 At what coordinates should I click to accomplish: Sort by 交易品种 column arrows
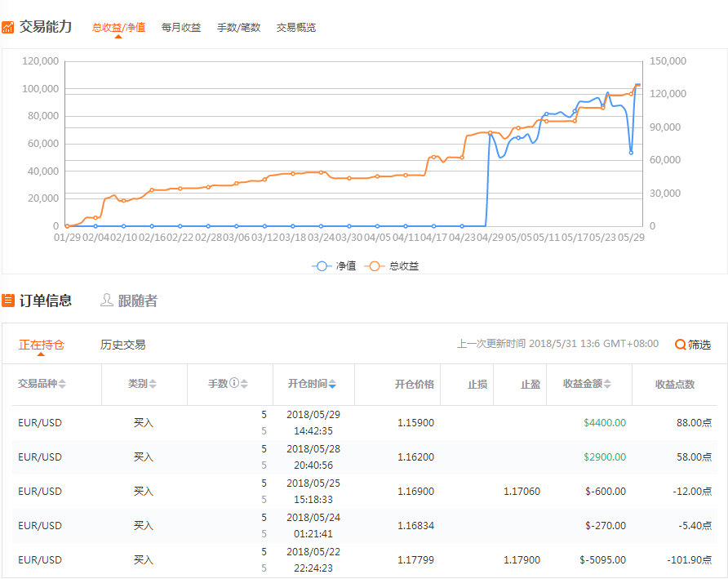tap(62, 384)
